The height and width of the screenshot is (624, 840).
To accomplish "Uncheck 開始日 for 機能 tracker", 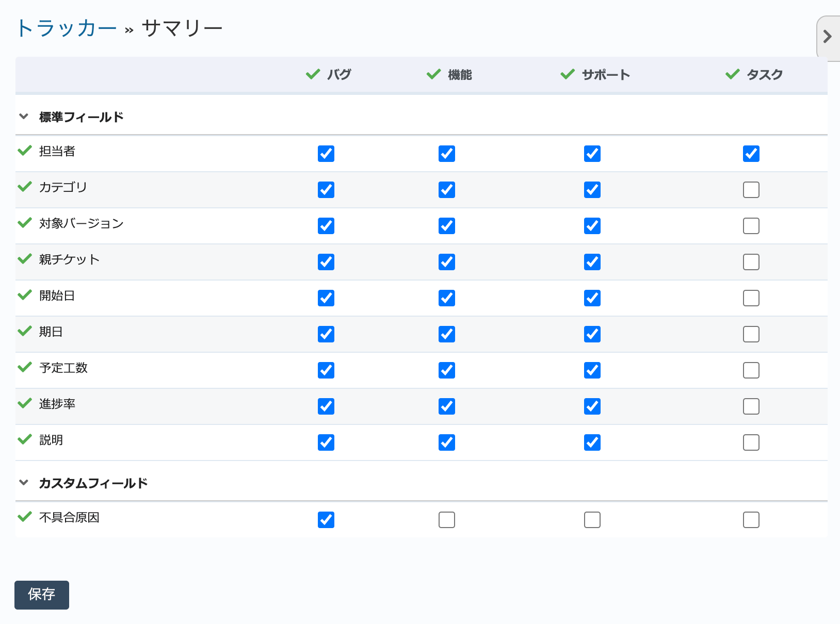I will (447, 298).
